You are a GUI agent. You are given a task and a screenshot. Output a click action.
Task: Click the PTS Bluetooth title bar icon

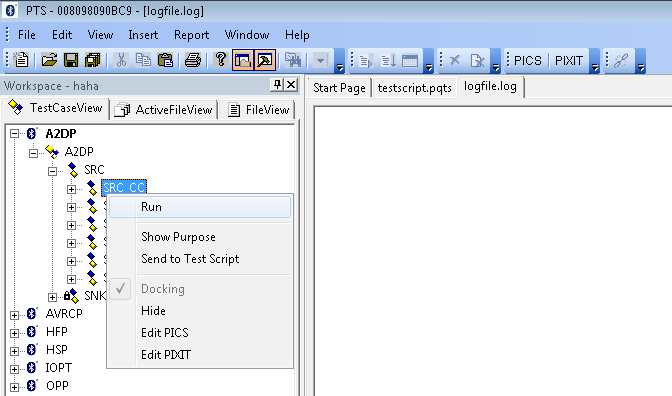(x=10, y=10)
